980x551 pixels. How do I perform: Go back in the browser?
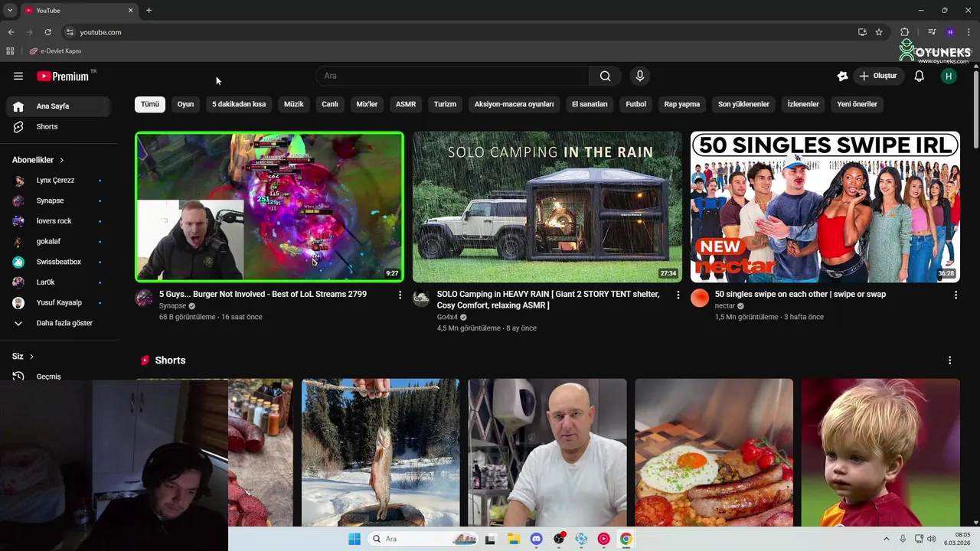11,32
